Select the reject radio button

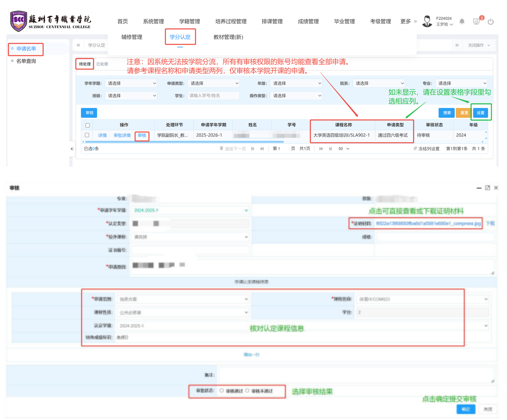[x=247, y=391]
